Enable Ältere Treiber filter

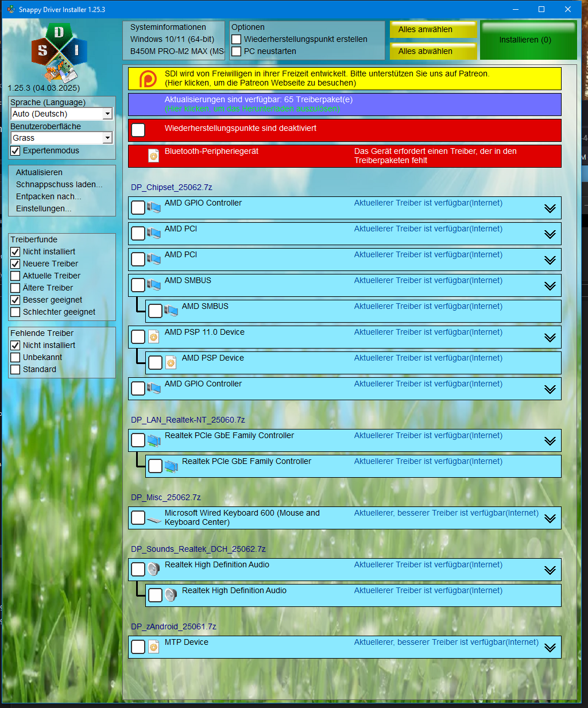click(16, 288)
